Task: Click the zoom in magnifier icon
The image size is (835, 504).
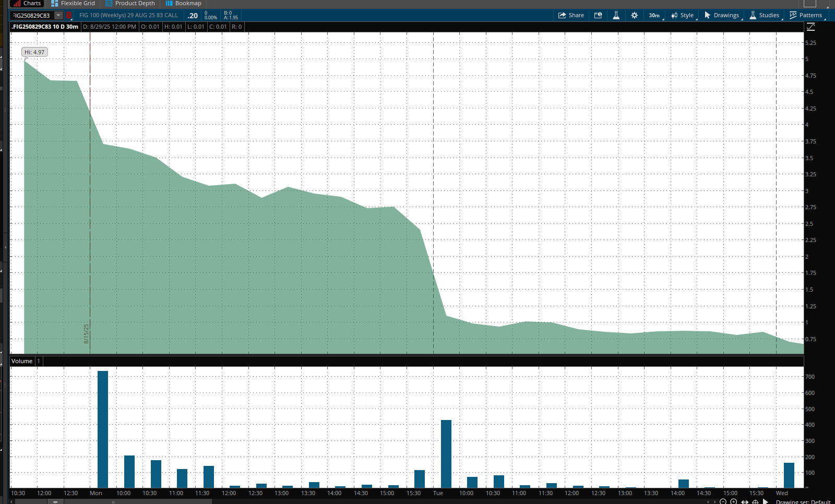Action: [733, 501]
